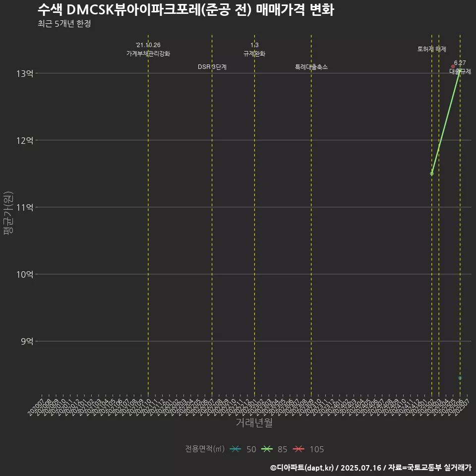Click the '9억' y-axis label
The width and height of the screenshot is (476, 476).
(27, 342)
